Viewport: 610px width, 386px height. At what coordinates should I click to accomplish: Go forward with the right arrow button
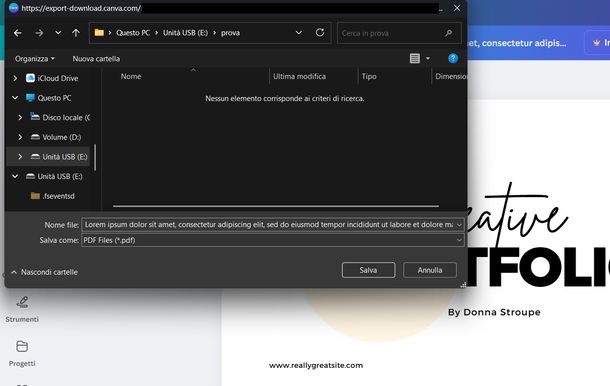click(39, 33)
